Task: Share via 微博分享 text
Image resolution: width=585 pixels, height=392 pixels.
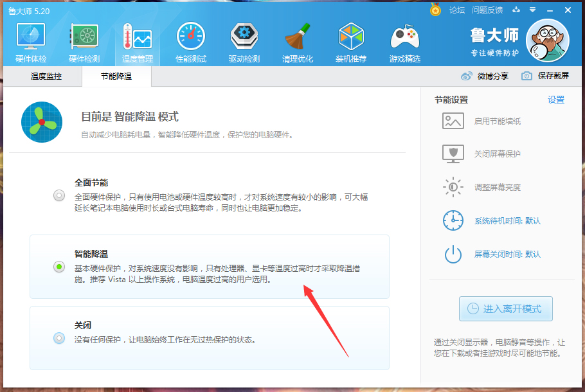Action: tap(493, 76)
